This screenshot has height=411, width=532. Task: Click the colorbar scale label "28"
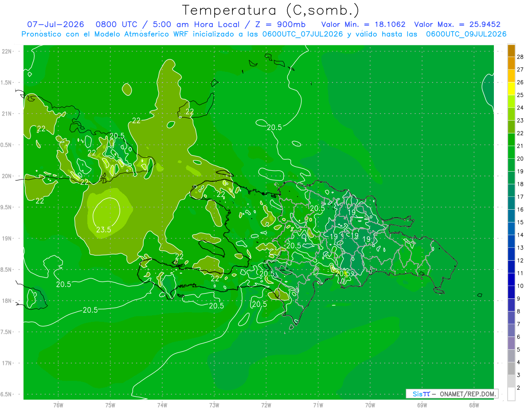[520, 57]
